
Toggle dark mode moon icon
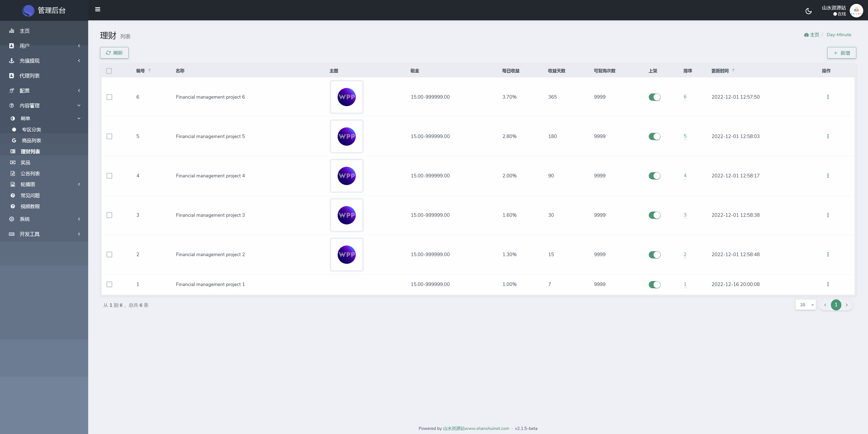pyautogui.click(x=808, y=11)
